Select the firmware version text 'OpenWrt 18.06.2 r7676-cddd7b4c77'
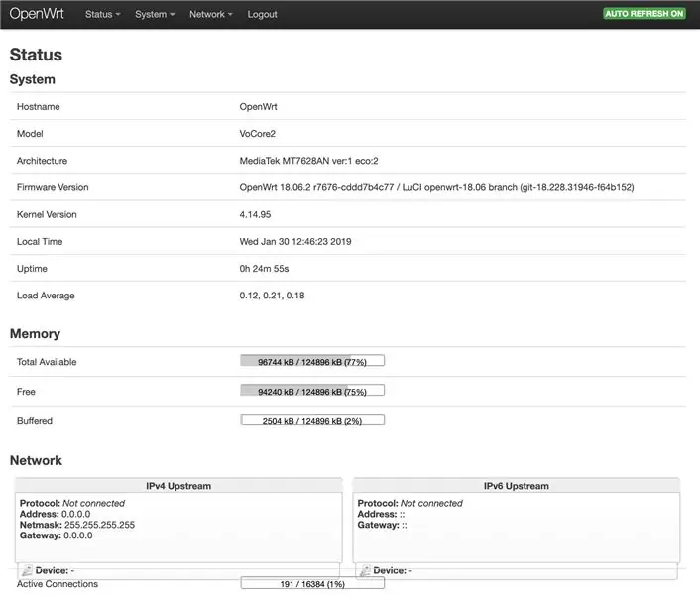This screenshot has height=595, width=700. coord(316,187)
